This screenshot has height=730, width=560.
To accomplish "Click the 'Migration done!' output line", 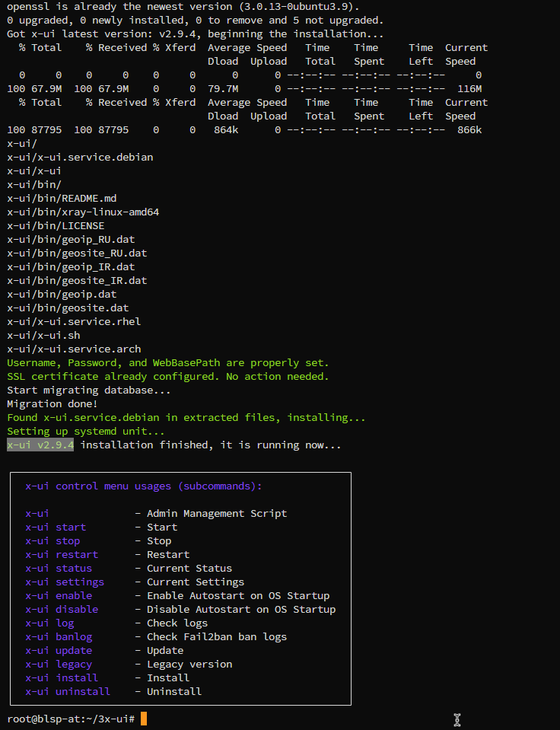I will (x=52, y=403).
